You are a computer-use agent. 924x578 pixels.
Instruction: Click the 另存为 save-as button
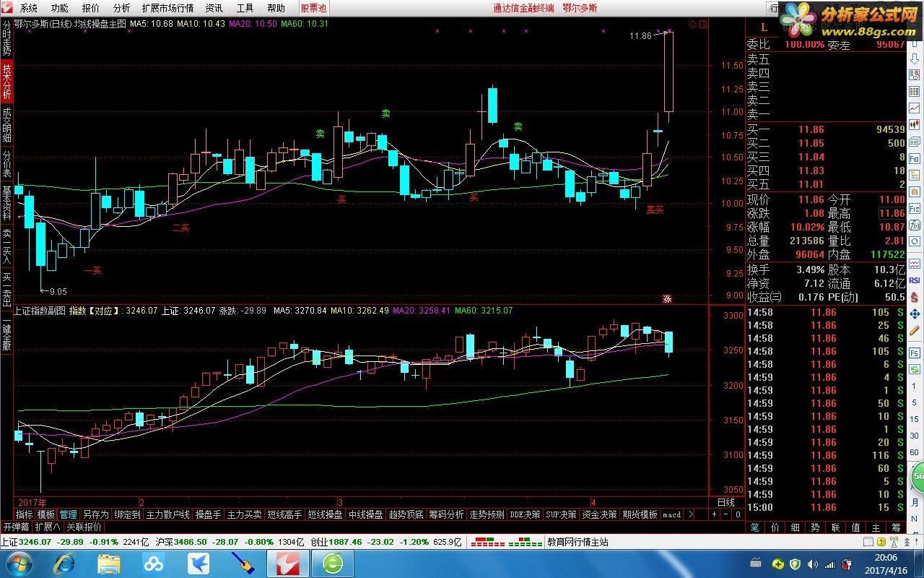[x=95, y=514]
